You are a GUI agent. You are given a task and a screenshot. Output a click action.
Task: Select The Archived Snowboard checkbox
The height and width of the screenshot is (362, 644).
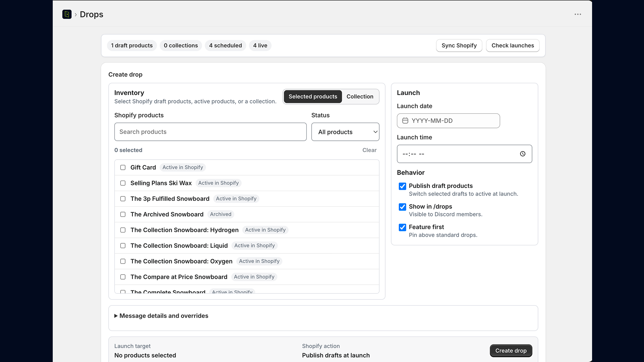(x=123, y=214)
